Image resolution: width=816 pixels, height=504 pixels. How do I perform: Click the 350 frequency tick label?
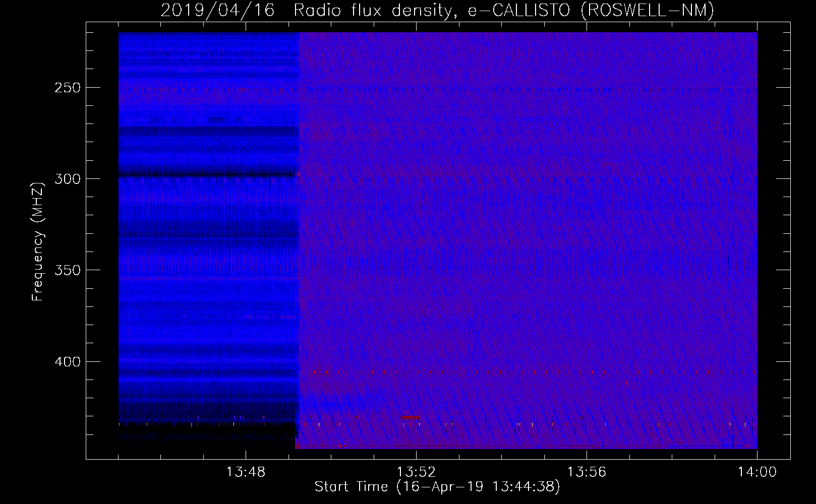click(68, 270)
